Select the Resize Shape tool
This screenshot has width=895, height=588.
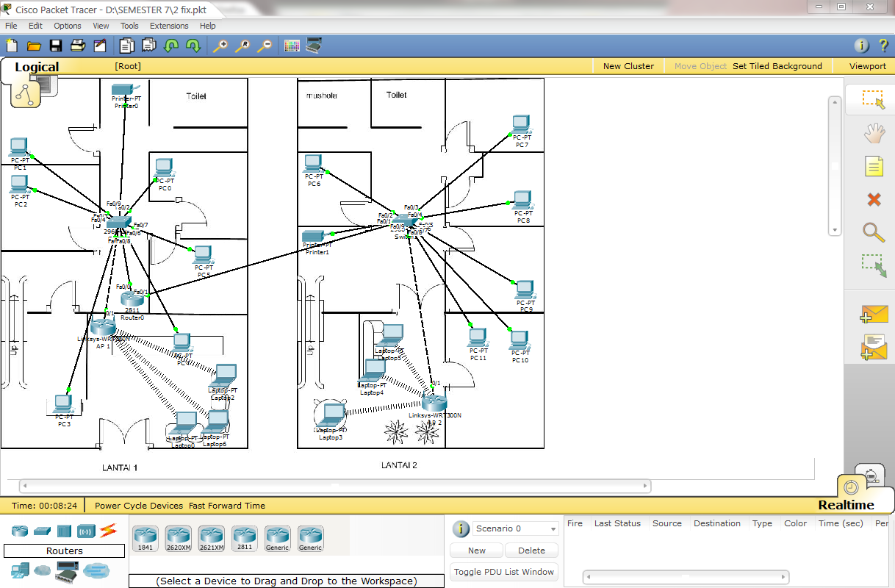coord(873,266)
